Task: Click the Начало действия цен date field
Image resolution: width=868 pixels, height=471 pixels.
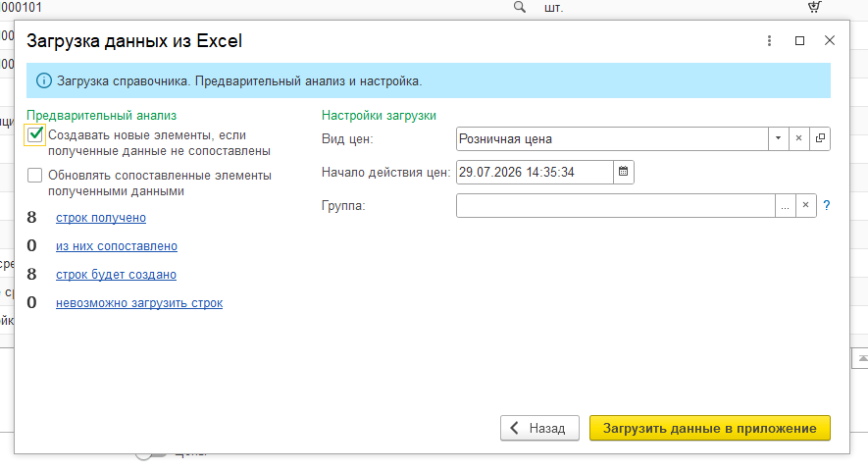Action: 535,172
